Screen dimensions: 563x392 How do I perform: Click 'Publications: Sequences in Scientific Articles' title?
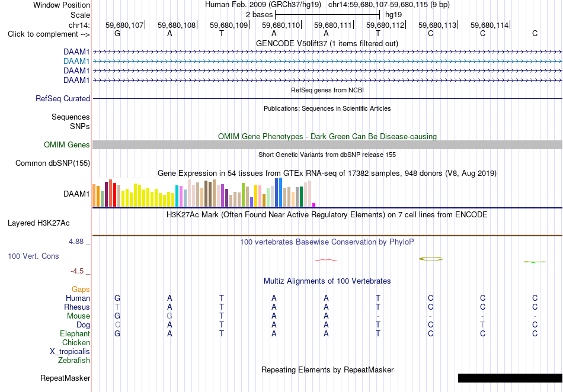pos(327,108)
